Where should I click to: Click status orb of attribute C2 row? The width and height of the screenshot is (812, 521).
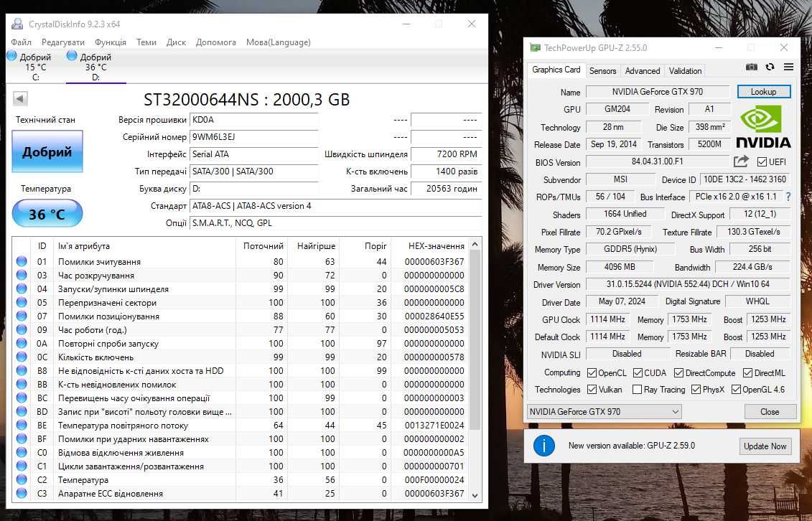point(22,479)
